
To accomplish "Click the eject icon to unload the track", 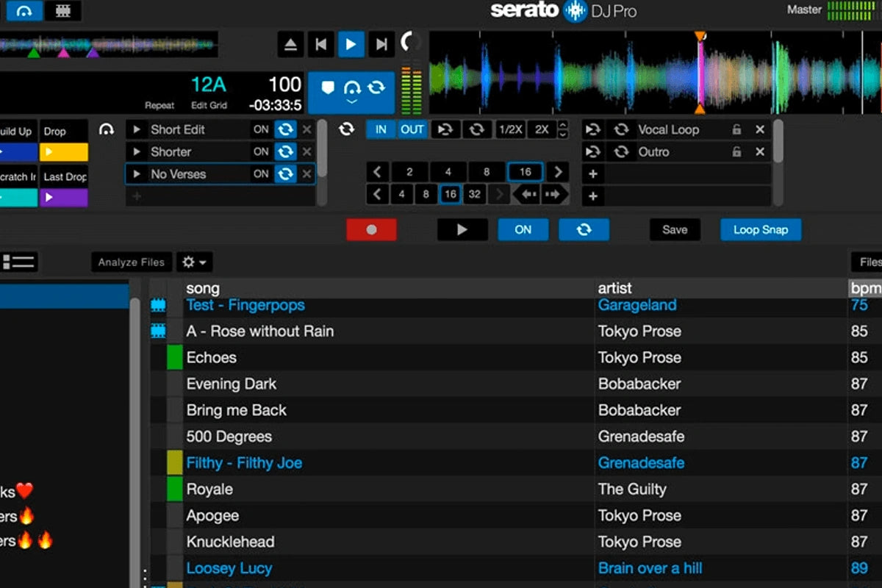I will [290, 43].
